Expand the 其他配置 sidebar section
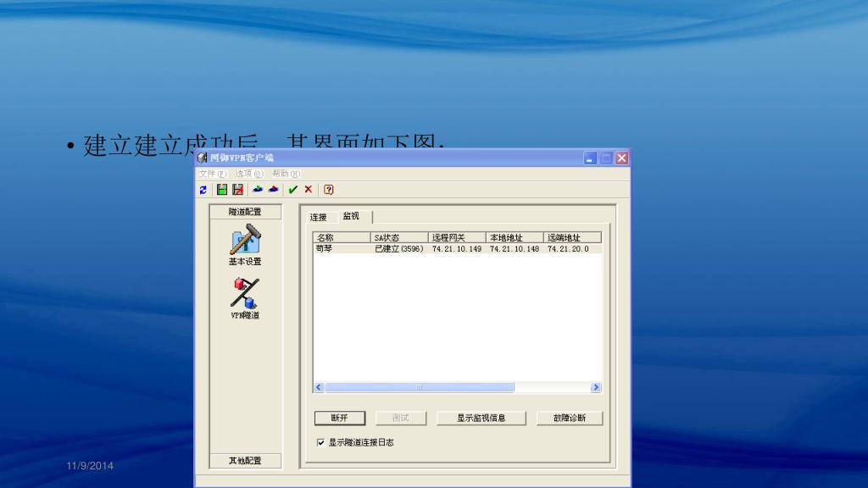The image size is (868, 488). 245,460
